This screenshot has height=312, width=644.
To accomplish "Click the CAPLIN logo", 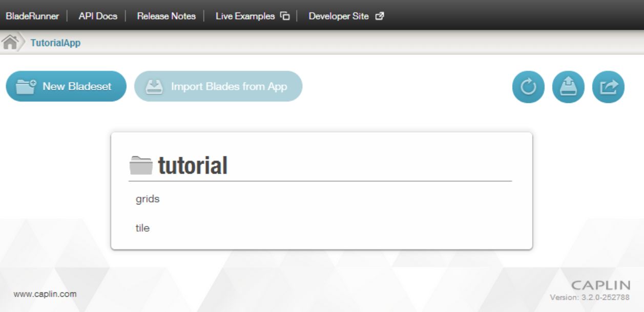I will pos(600,285).
